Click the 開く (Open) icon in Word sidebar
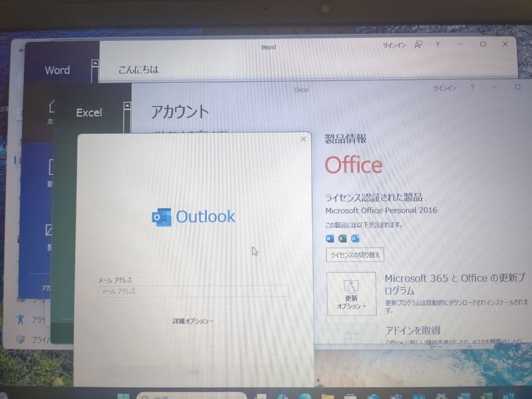532x399 pixels. tap(49, 232)
